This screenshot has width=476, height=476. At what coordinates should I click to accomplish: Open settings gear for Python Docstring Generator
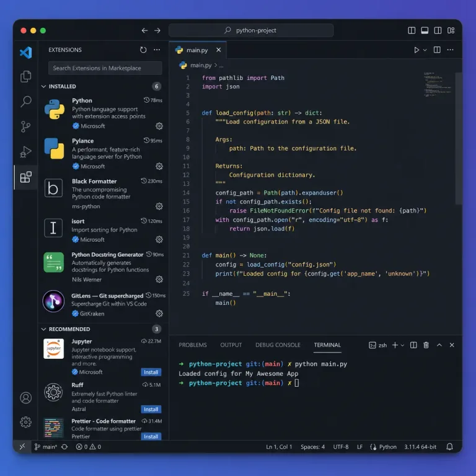[x=159, y=280]
